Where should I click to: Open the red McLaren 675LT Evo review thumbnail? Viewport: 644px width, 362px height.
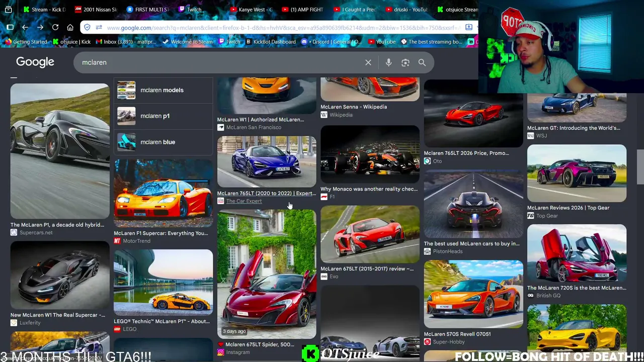pos(370,234)
